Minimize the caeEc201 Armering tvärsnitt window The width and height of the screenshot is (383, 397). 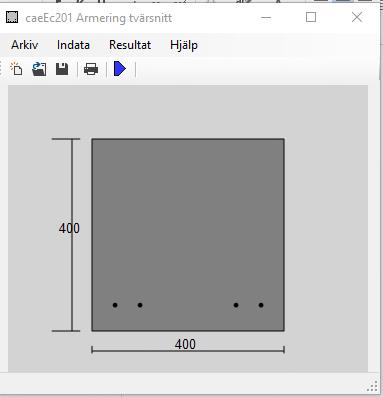tap(266, 17)
